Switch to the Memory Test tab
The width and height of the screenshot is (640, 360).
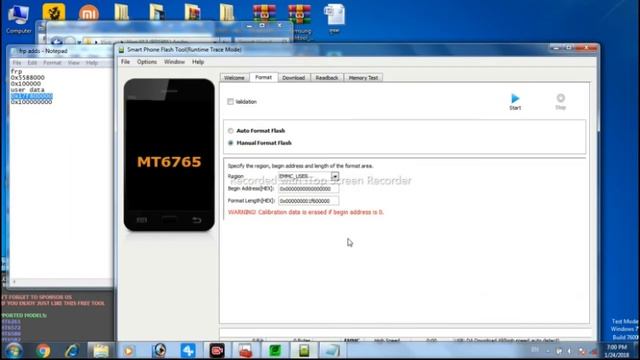[x=363, y=78]
